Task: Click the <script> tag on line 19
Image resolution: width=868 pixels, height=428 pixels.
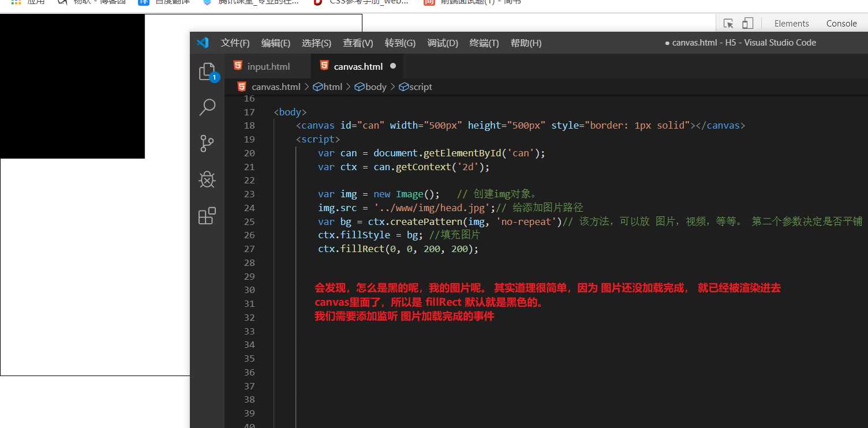Action: click(318, 139)
